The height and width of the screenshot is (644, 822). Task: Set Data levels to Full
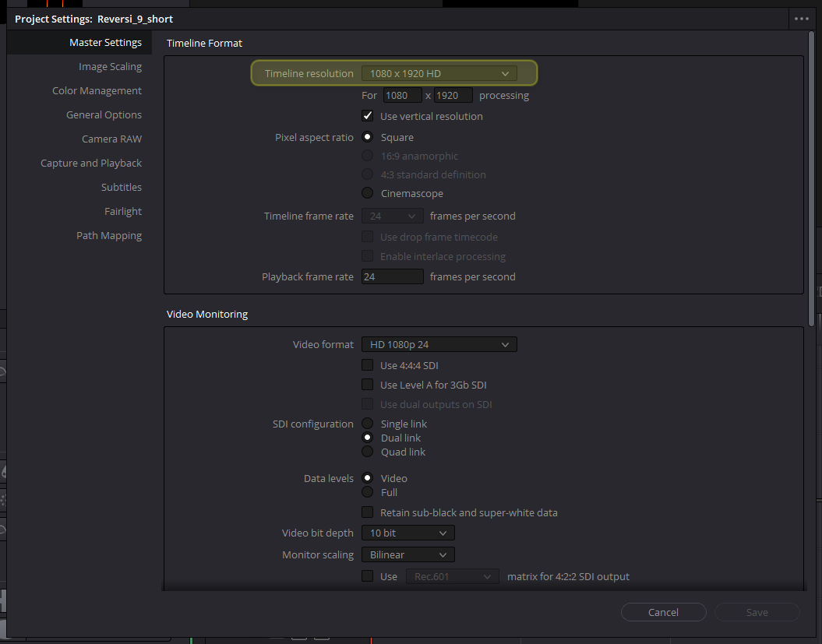pyautogui.click(x=368, y=492)
